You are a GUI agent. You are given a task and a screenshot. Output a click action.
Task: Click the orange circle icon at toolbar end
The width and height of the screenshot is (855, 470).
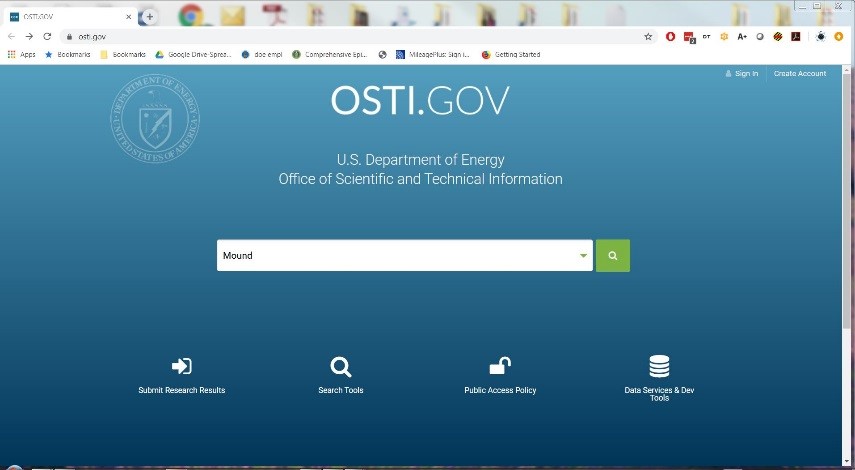click(x=839, y=37)
